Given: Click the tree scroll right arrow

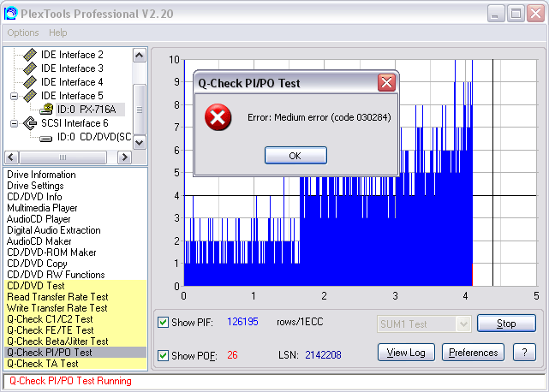Looking at the screenshot, I should [x=124, y=157].
